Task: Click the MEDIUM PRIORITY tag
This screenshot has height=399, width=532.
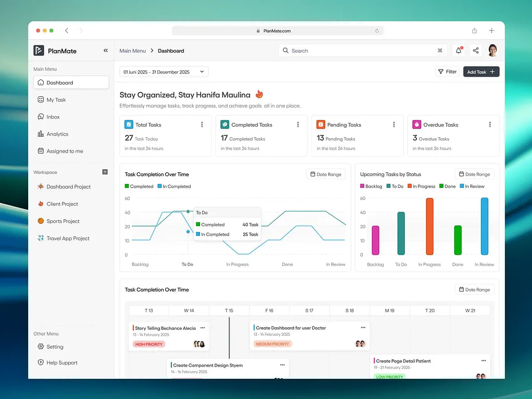Action: (272, 344)
